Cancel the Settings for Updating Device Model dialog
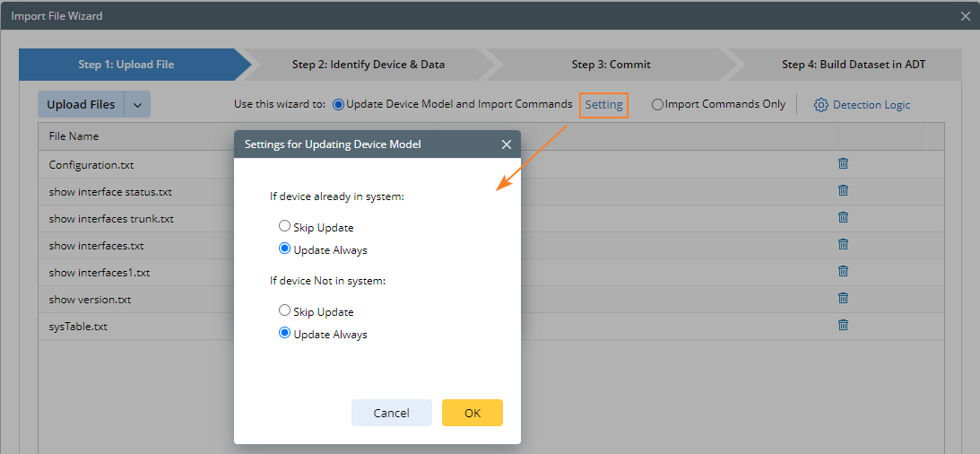 click(x=391, y=413)
